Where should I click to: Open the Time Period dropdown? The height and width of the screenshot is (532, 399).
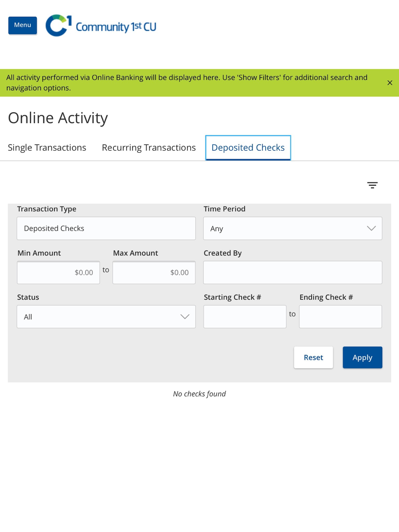(x=293, y=229)
